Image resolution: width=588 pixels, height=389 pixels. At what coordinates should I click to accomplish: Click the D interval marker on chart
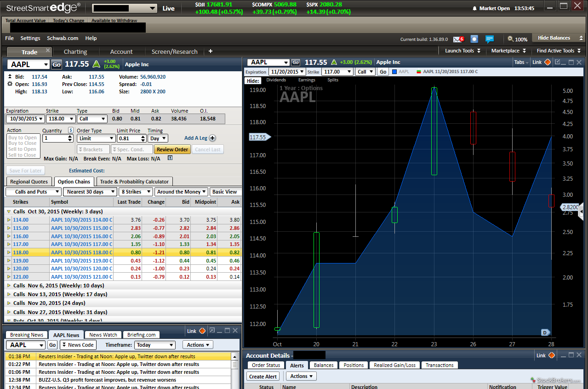tap(545, 332)
